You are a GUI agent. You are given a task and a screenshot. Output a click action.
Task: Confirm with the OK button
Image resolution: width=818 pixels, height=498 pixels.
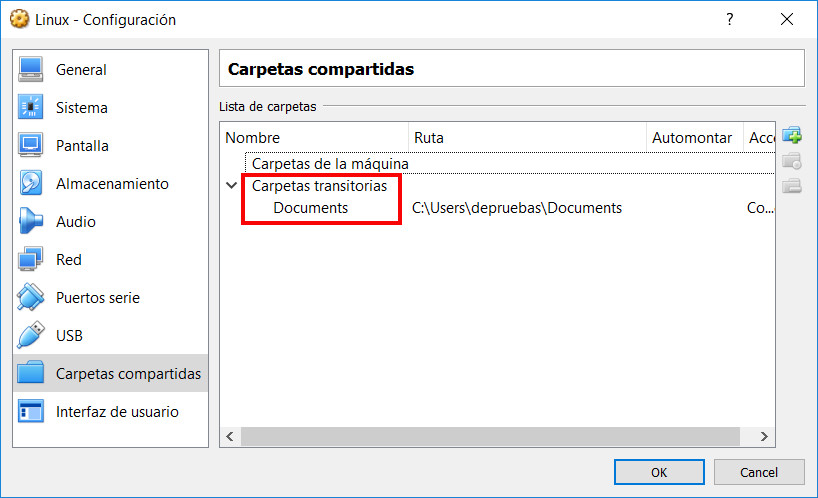click(659, 472)
